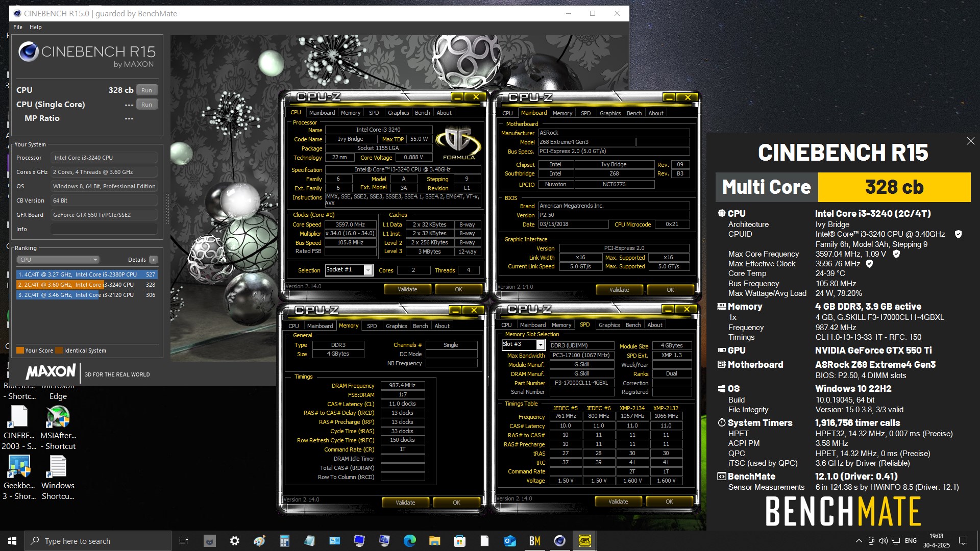The width and height of the screenshot is (980, 551).
Task: Open the notification center icon
Action: click(963, 541)
